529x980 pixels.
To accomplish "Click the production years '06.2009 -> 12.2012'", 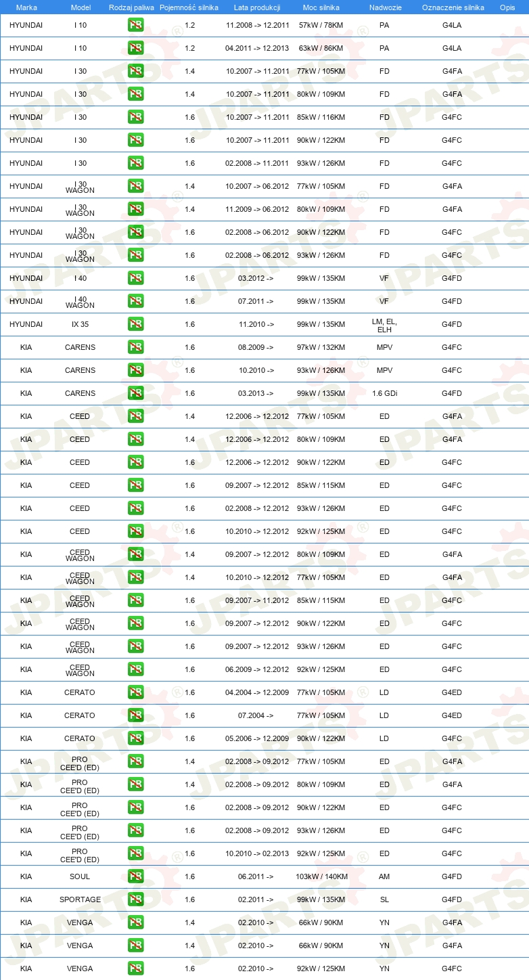I will 257,669.
